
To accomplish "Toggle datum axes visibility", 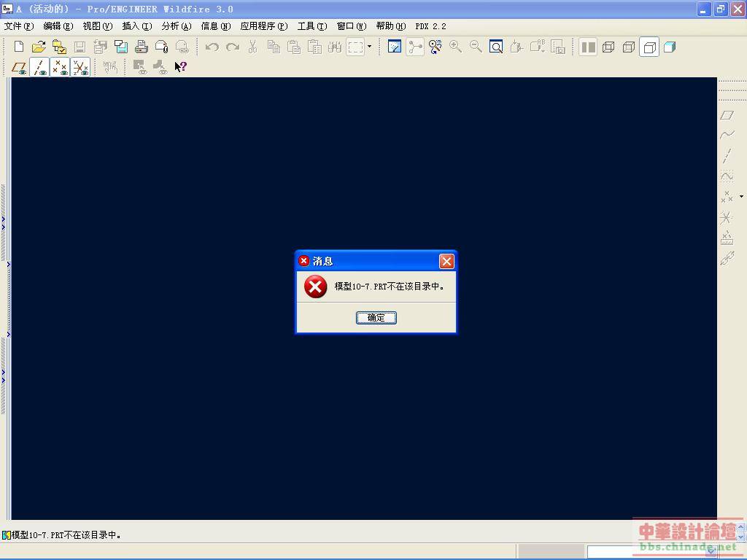I will (39, 67).
